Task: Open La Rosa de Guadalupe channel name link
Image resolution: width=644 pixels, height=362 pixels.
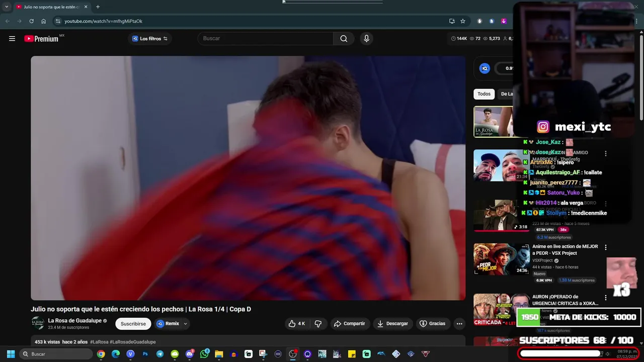Action: click(x=75, y=321)
